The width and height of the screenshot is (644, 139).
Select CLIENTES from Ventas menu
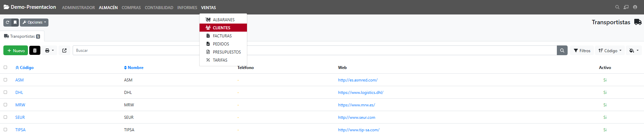[223, 28]
